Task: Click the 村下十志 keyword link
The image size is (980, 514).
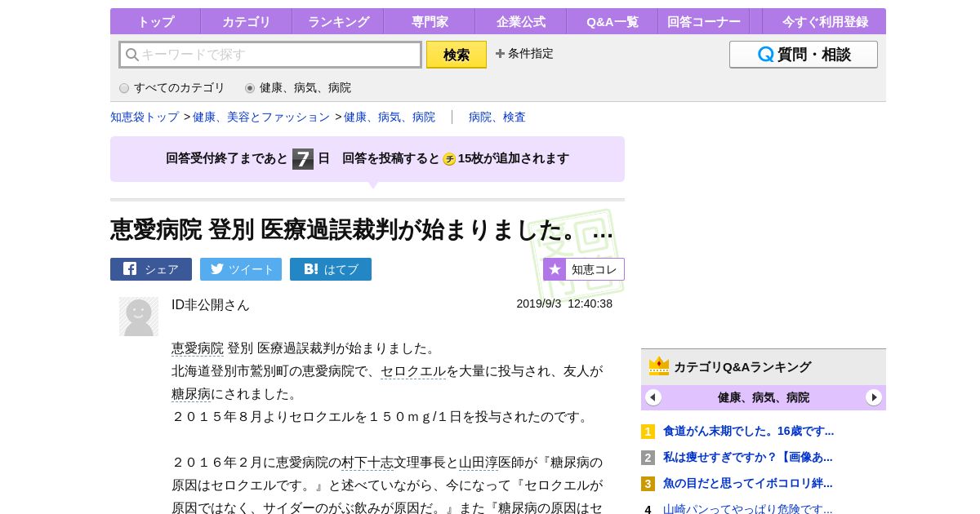Action: tap(367, 463)
